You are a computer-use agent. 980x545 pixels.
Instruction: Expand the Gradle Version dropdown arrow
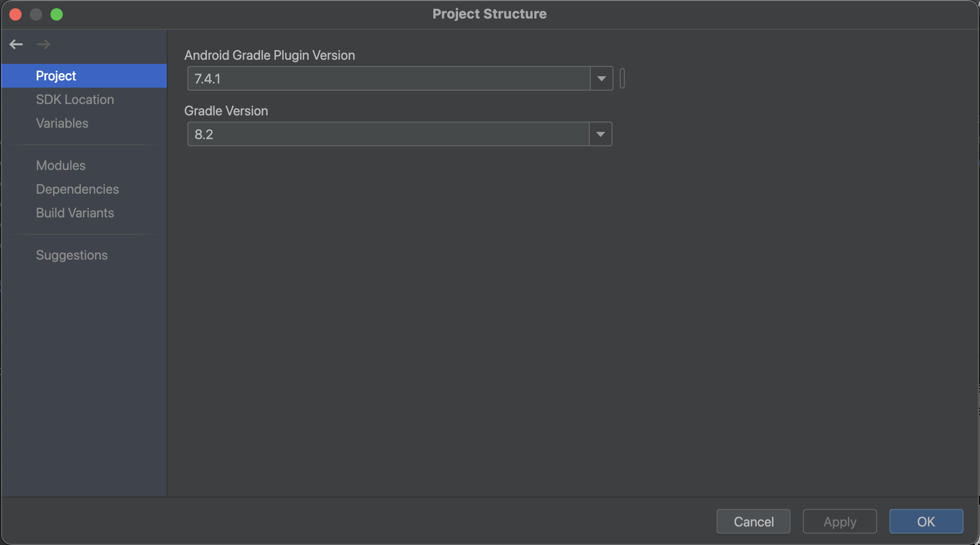(600, 134)
